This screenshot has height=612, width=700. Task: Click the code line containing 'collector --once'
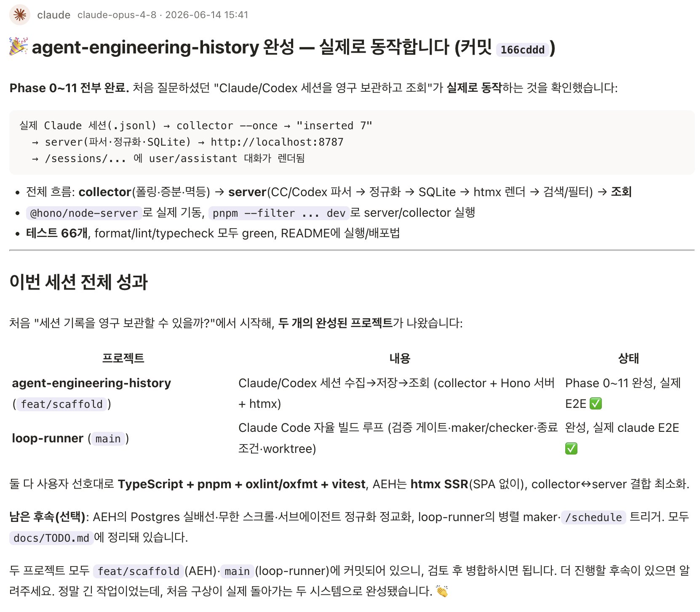(x=196, y=125)
